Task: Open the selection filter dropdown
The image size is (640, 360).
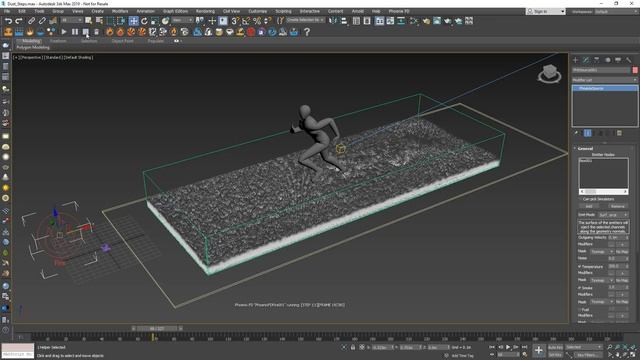Action: tap(71, 20)
